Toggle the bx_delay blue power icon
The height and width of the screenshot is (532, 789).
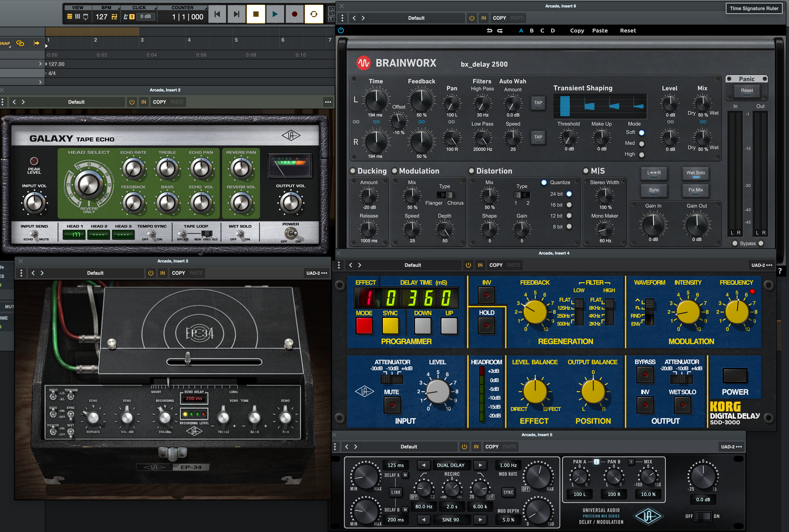(x=341, y=30)
